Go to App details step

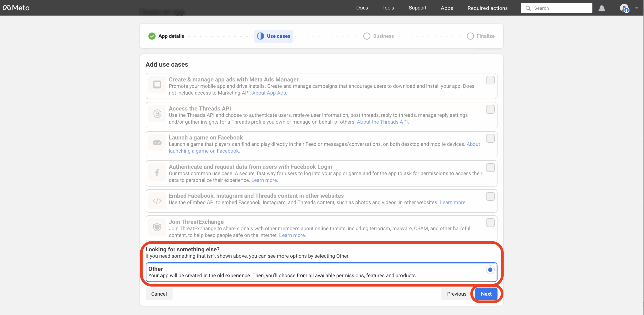pos(166,36)
